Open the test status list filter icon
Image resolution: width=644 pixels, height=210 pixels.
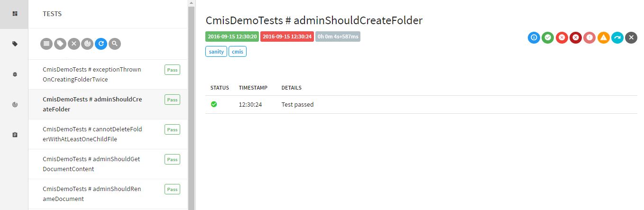pos(46,44)
